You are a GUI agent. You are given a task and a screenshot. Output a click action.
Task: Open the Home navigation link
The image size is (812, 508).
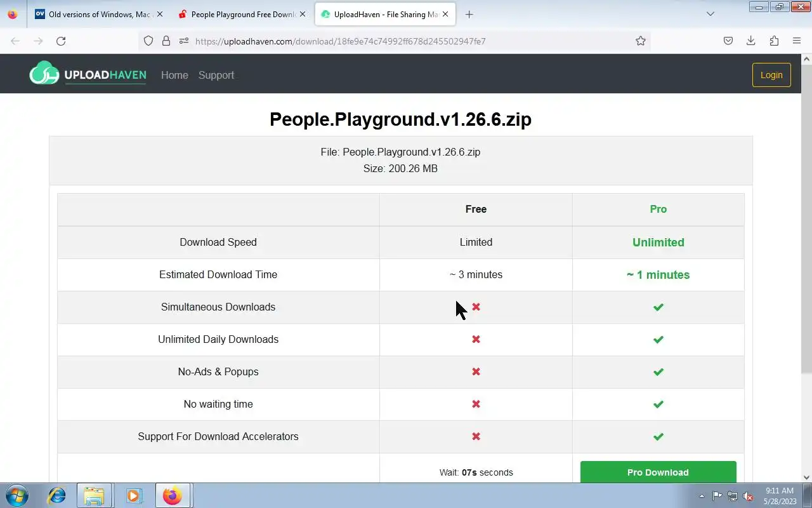(x=174, y=75)
